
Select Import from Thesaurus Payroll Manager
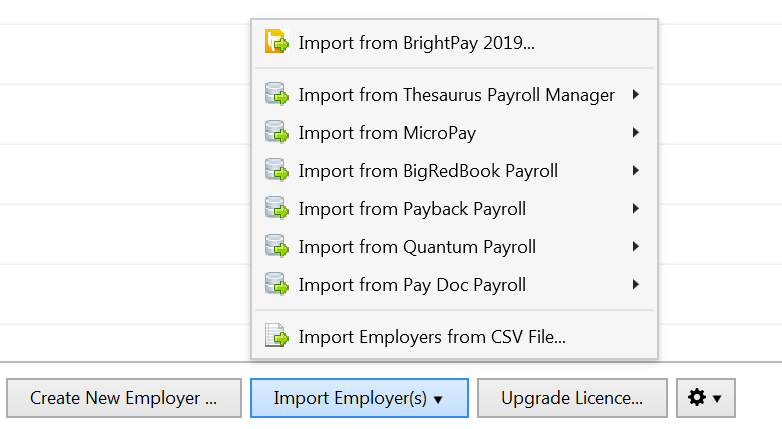pyautogui.click(x=454, y=95)
